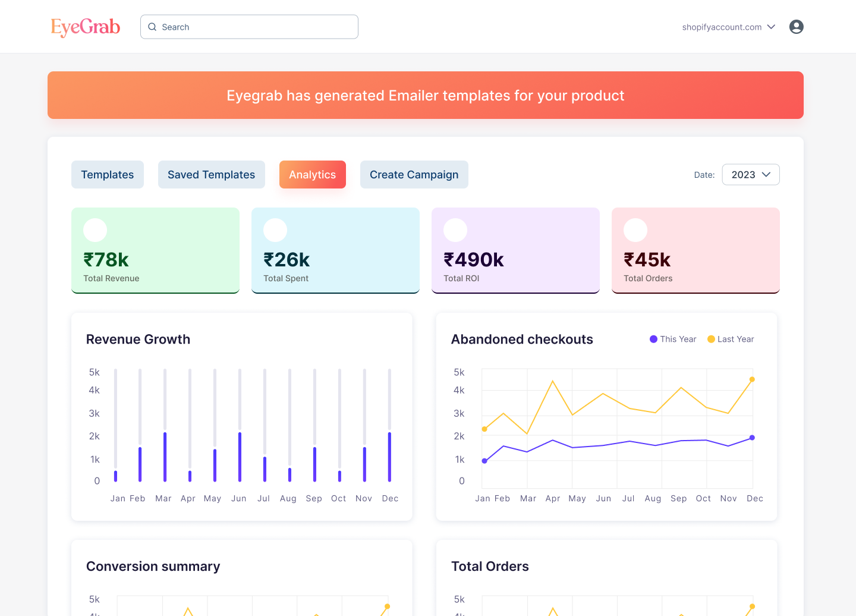Switch to the Saved Templates tab
This screenshot has height=616, width=856.
click(x=212, y=175)
